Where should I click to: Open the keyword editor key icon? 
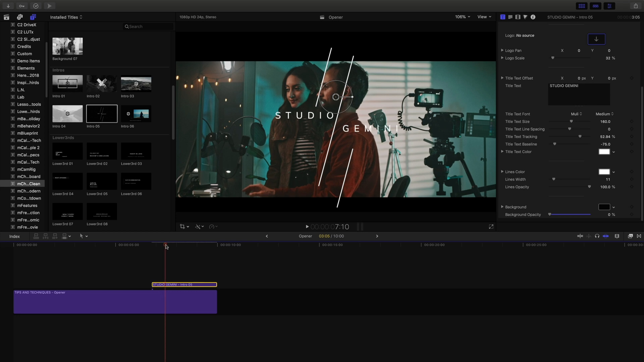tap(22, 6)
